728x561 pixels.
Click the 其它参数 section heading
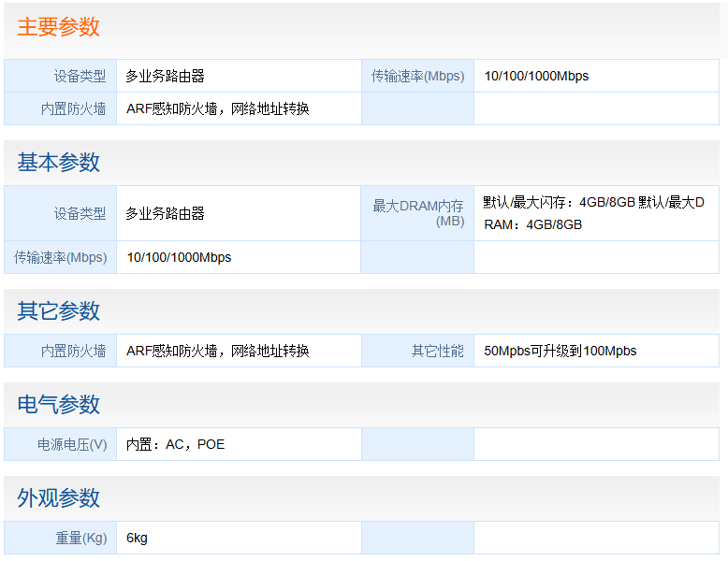pos(59,311)
